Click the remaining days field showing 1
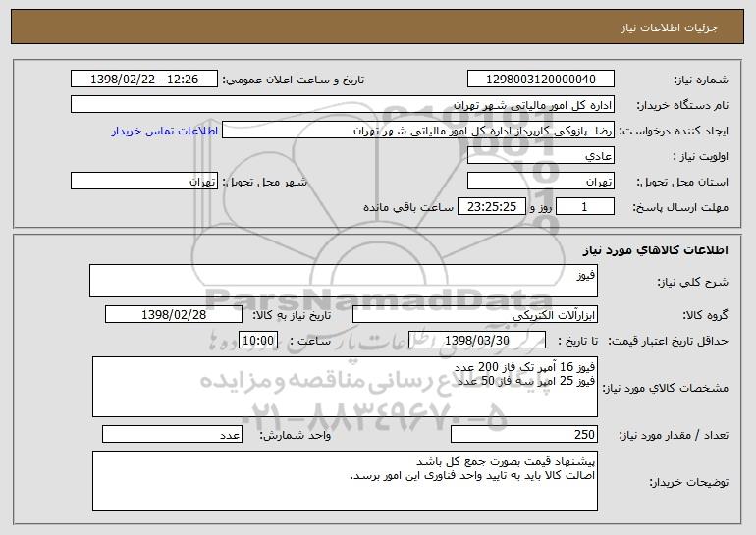The height and width of the screenshot is (535, 756). (x=585, y=207)
